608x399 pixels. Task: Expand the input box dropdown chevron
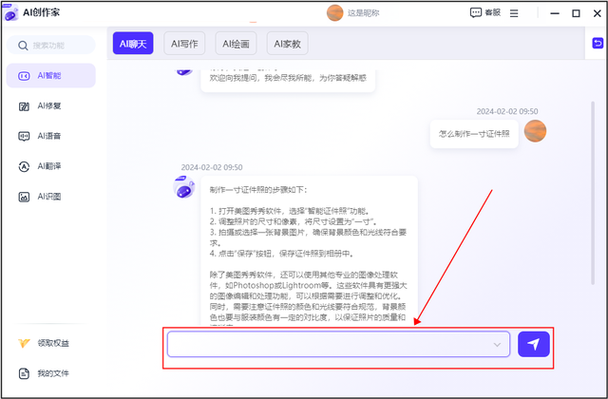(x=497, y=344)
